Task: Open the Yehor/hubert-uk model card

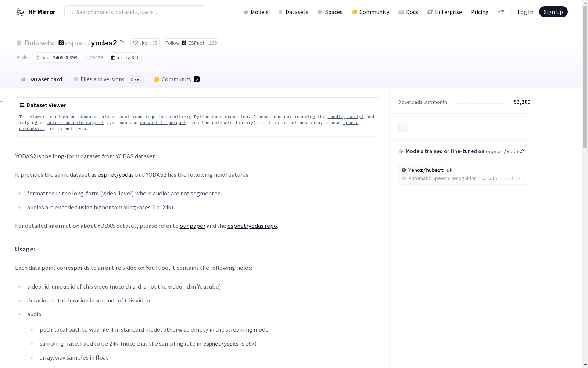Action: (x=464, y=174)
